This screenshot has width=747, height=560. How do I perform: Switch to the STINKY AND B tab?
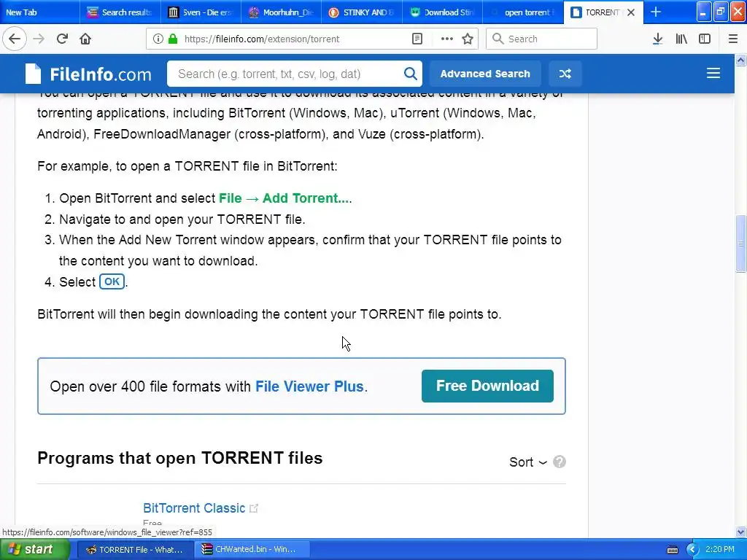pyautogui.click(x=362, y=12)
